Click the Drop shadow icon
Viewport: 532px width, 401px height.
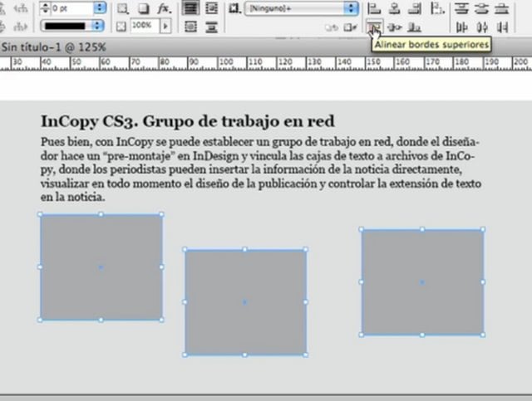pos(144,8)
